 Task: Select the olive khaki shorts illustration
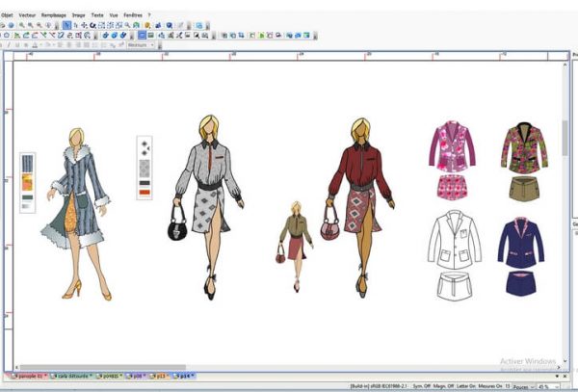[524, 188]
